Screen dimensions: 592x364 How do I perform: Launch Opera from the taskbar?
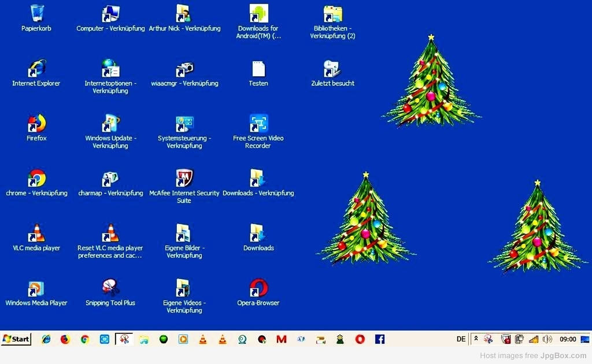(360, 339)
